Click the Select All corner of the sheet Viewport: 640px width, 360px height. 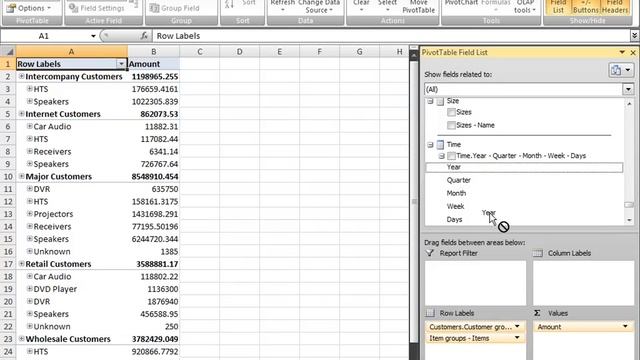pyautogui.click(x=8, y=52)
